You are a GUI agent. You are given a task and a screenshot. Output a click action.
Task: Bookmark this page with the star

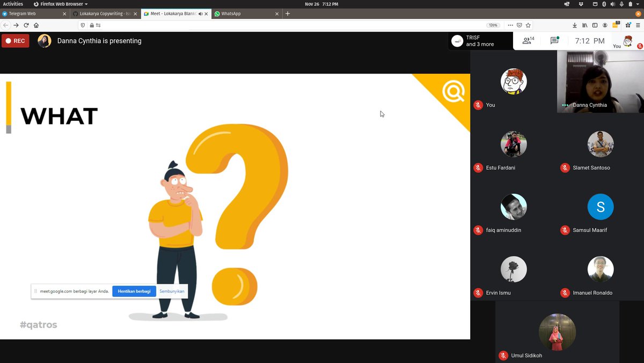(x=528, y=25)
